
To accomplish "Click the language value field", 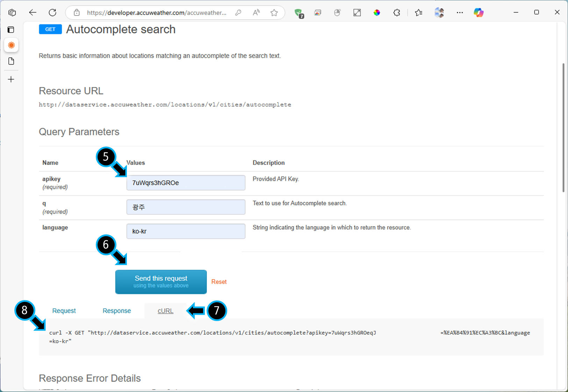I will (x=186, y=231).
